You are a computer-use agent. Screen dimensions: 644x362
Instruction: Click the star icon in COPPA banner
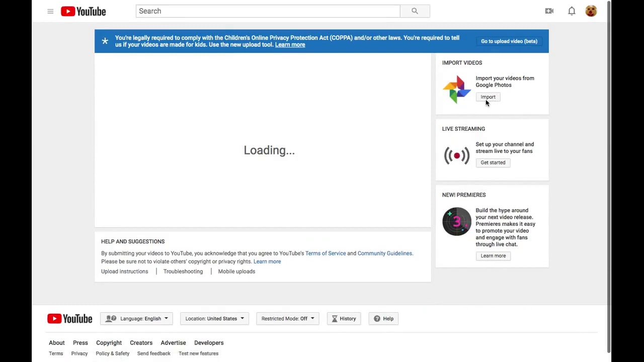tap(105, 41)
